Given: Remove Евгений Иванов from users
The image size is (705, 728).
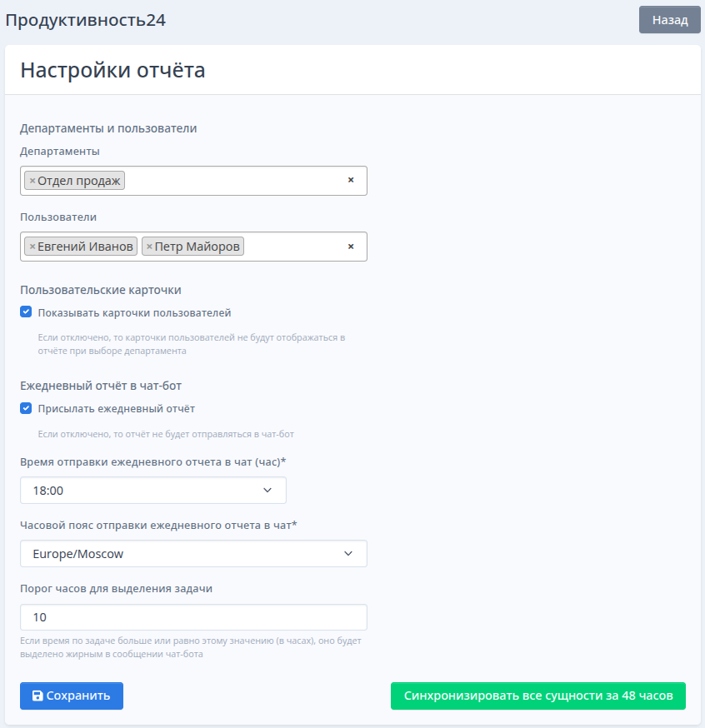Looking at the screenshot, I should click(x=32, y=247).
